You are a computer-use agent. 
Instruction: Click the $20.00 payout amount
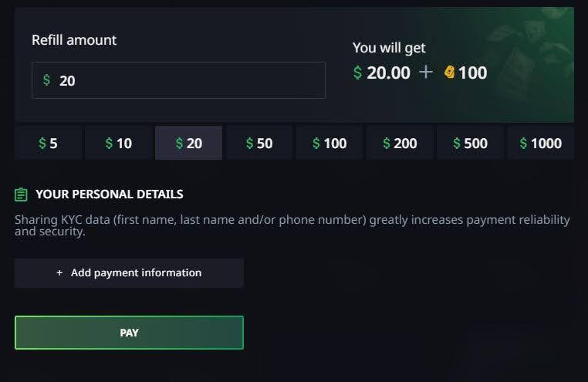pos(382,73)
